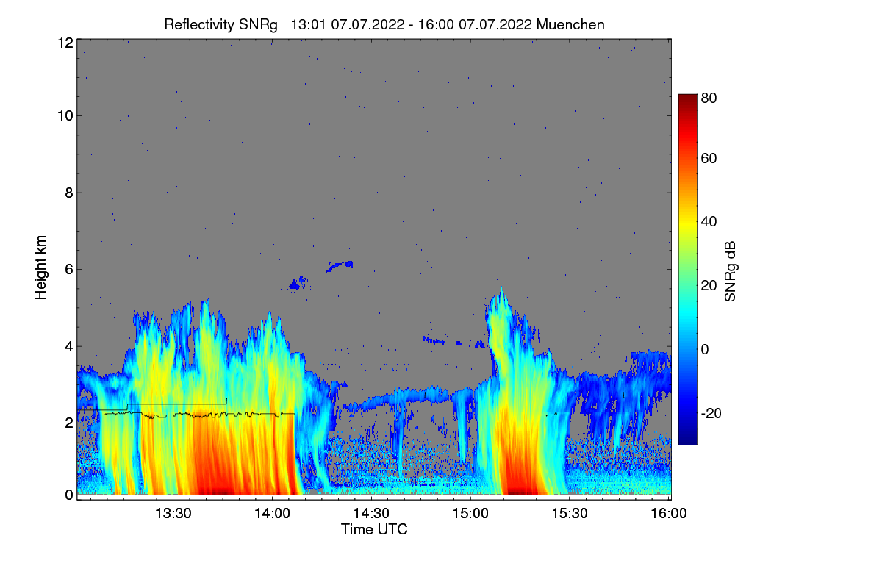Image resolution: width=882 pixels, height=588 pixels.
Task: Click the dark red top of colorbar
Action: pos(686,98)
